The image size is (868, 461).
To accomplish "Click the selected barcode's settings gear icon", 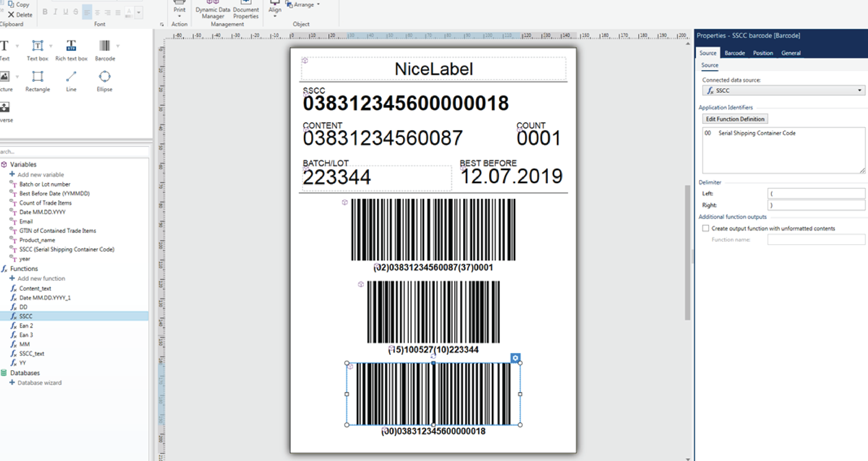I will (515, 358).
